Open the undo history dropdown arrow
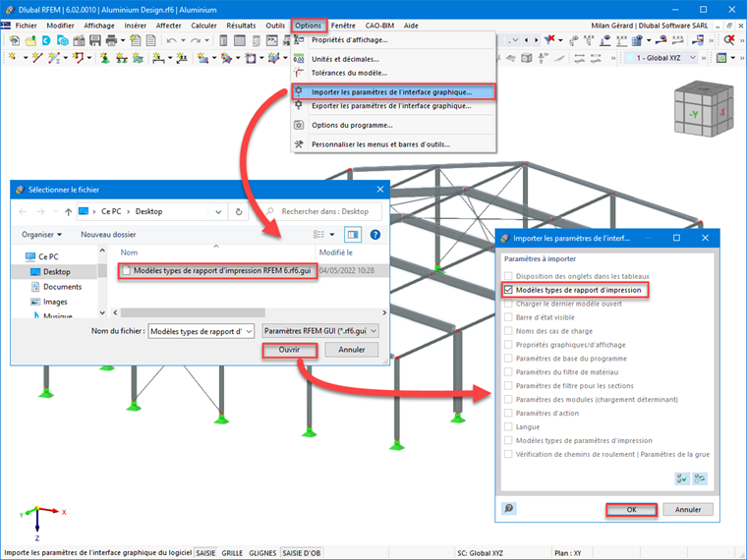The width and height of the screenshot is (747, 560). 183,41
